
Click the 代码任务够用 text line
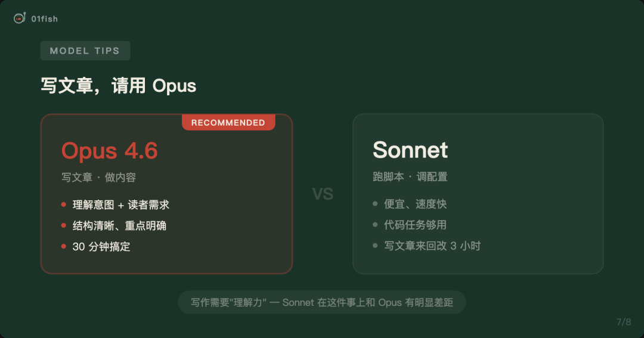coord(415,225)
